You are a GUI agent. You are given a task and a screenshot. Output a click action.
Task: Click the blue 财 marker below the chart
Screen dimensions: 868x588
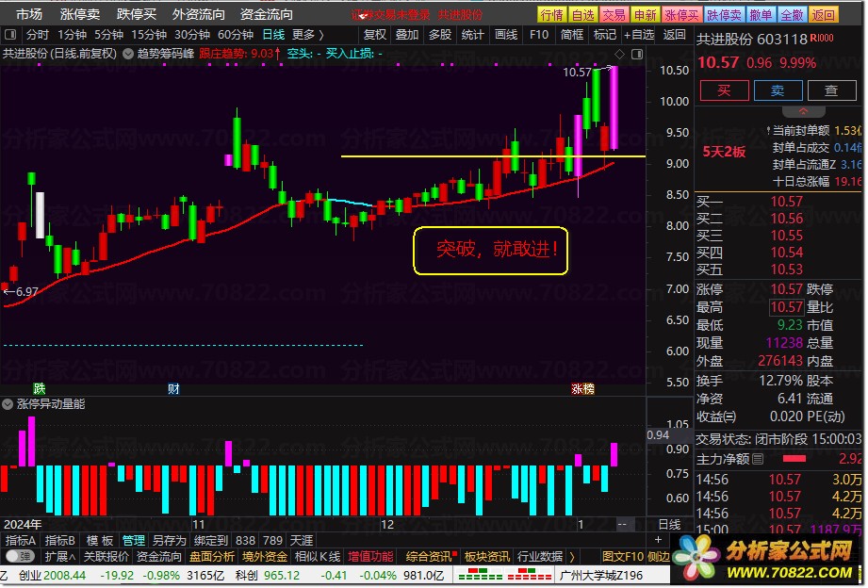[173, 388]
